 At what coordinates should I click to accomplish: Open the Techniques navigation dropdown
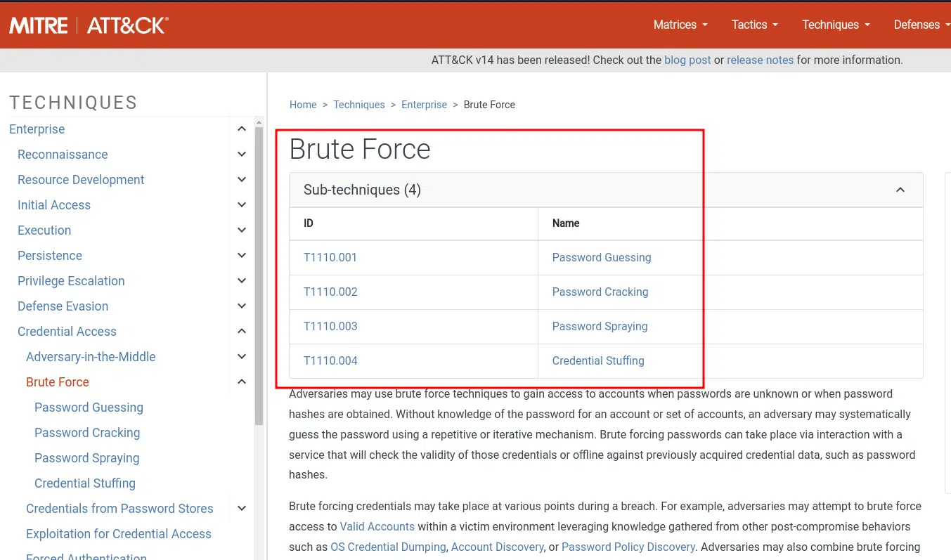(836, 25)
